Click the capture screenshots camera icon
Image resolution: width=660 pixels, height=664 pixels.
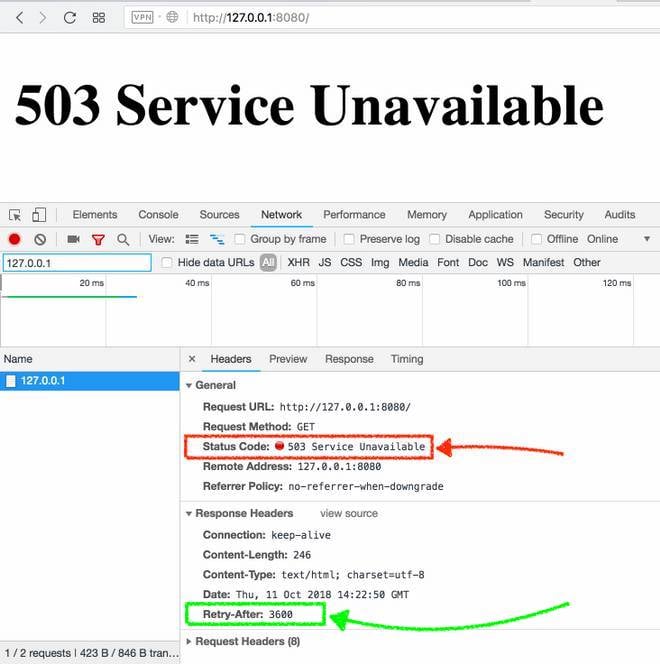click(x=73, y=240)
